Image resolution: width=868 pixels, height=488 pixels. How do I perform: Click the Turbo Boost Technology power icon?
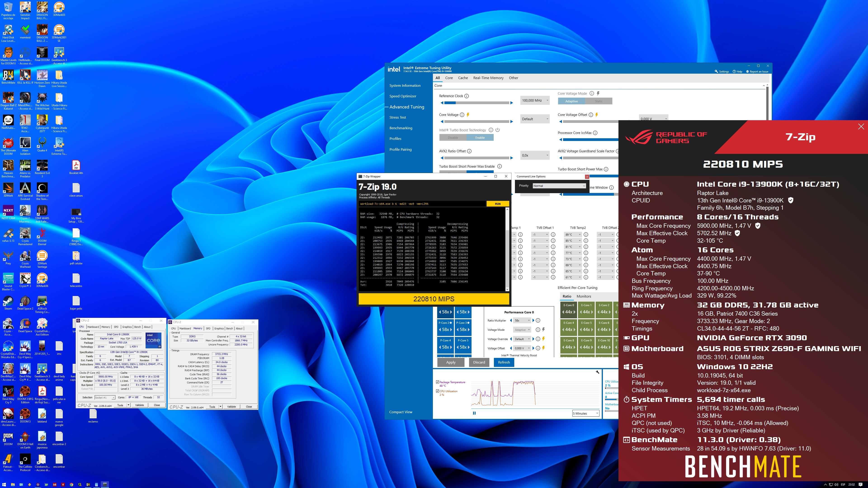498,130
